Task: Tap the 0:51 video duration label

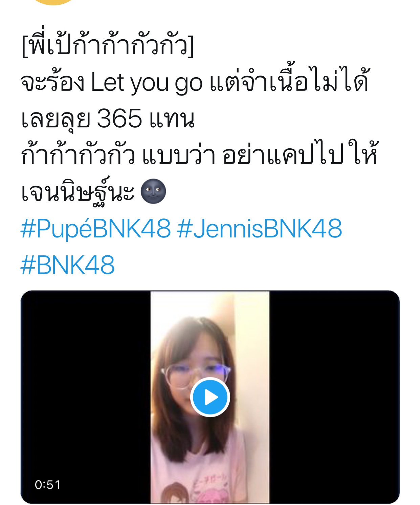Action: 47,485
